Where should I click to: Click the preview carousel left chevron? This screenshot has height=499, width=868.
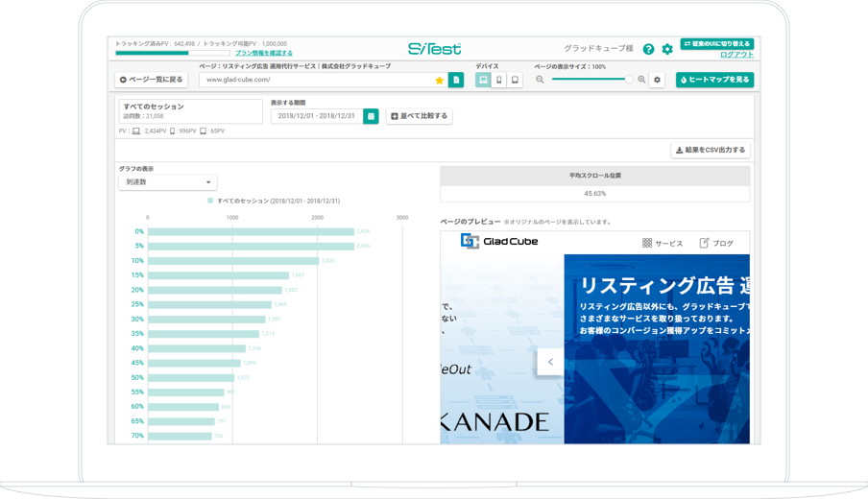tap(550, 362)
